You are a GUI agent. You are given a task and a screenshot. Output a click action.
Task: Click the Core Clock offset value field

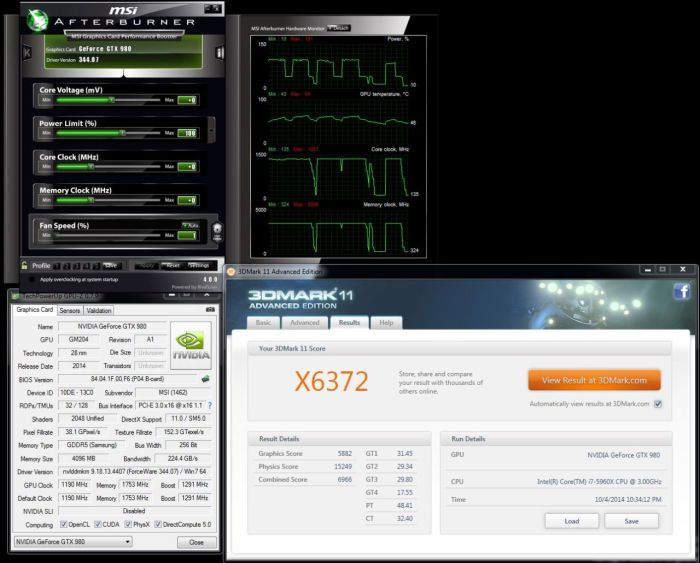tap(187, 167)
